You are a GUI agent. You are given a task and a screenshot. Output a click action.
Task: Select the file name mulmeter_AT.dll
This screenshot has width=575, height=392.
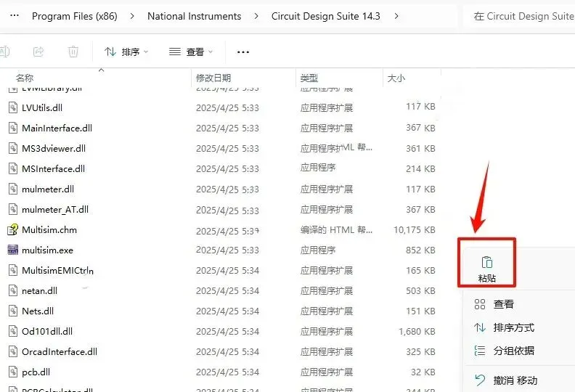click(55, 209)
